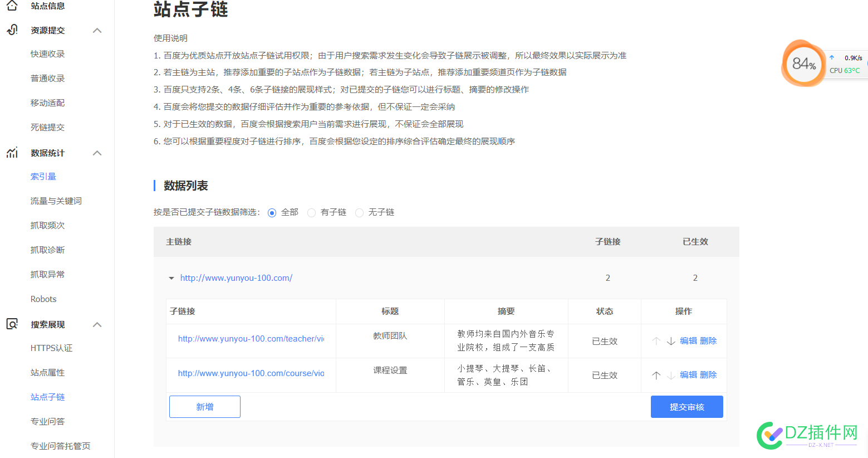Open Robots in the sidebar
The width and height of the screenshot is (868, 458).
43,299
